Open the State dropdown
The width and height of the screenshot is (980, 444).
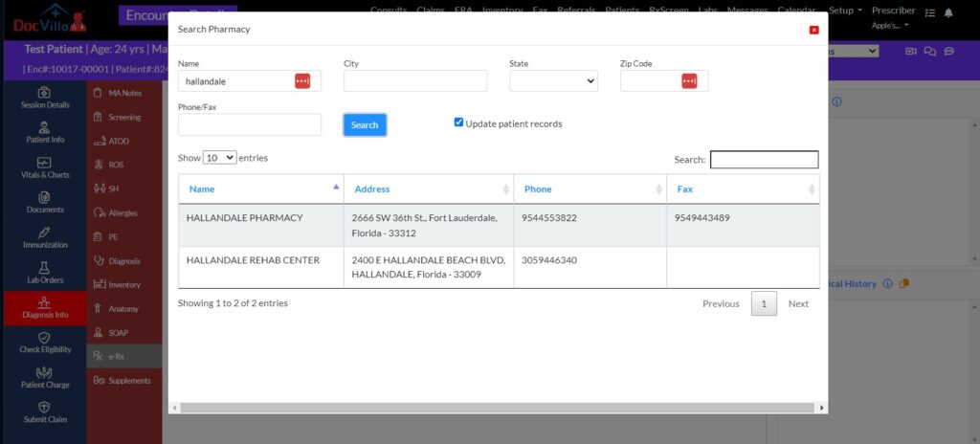pos(553,81)
